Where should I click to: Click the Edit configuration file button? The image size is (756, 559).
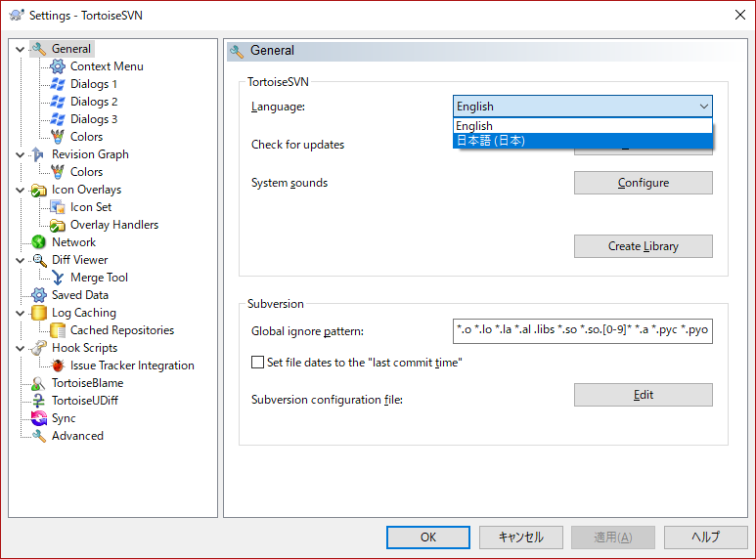(644, 395)
